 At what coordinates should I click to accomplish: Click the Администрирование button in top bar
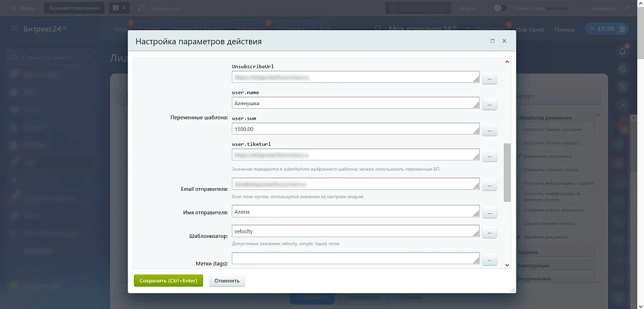pyautogui.click(x=74, y=8)
